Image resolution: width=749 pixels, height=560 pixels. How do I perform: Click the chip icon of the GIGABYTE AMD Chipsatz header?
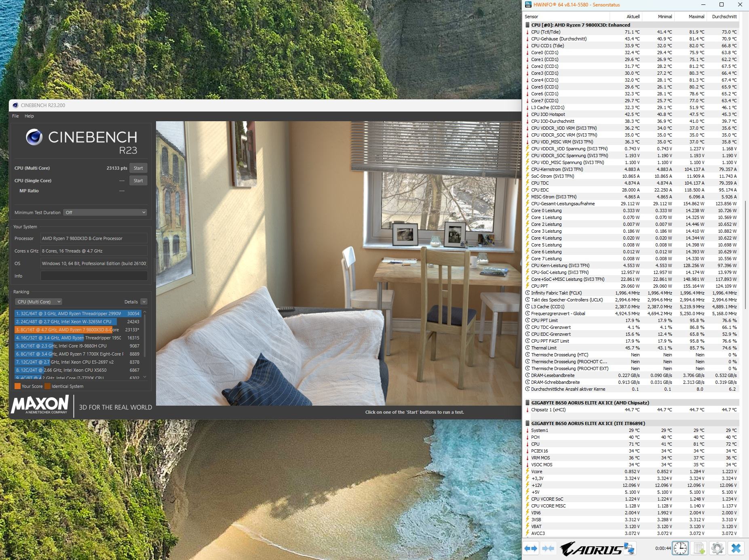click(x=527, y=403)
